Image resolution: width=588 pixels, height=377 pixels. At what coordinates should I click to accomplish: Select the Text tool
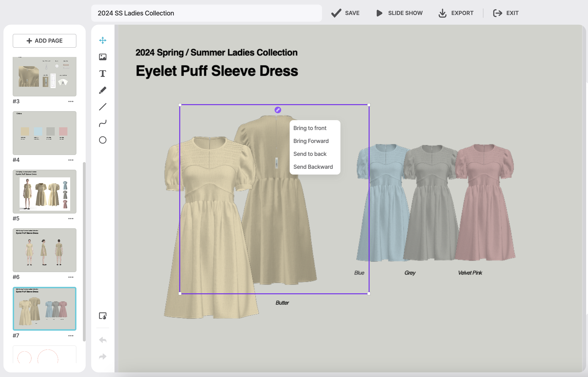point(103,74)
